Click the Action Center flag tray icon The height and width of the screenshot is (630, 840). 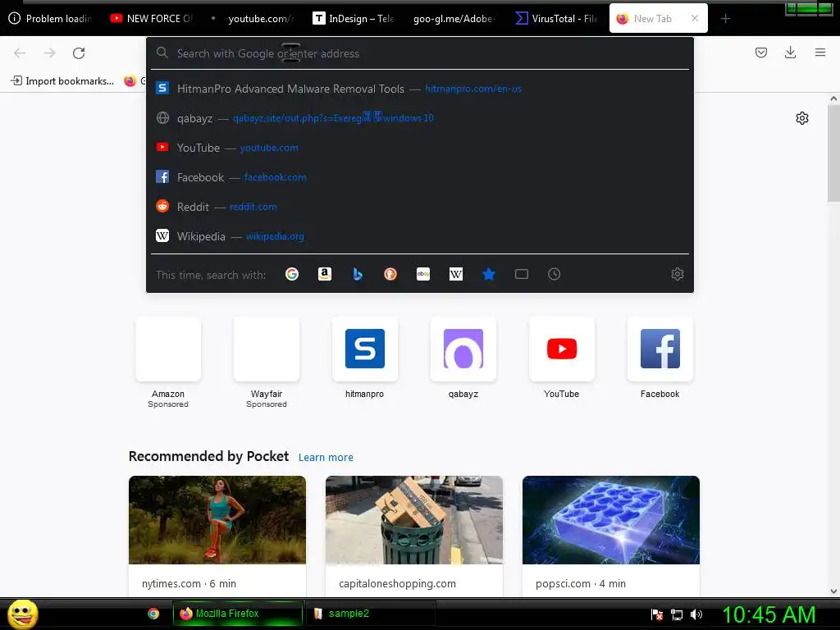coord(657,614)
